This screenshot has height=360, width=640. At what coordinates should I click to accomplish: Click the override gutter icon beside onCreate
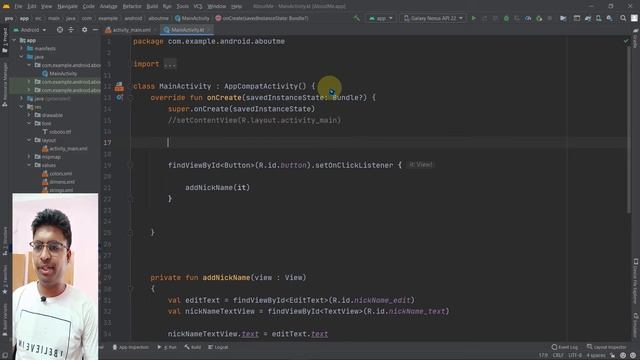pyautogui.click(x=119, y=98)
